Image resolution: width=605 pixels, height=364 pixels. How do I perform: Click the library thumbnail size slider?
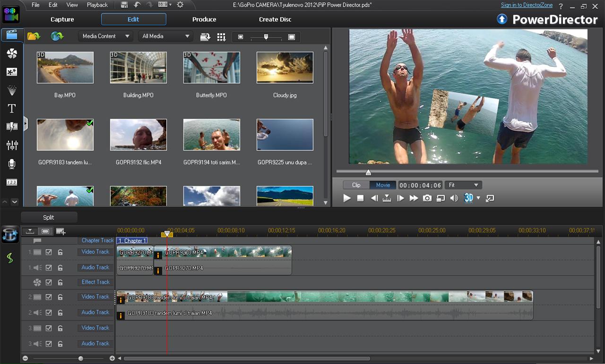[266, 37]
